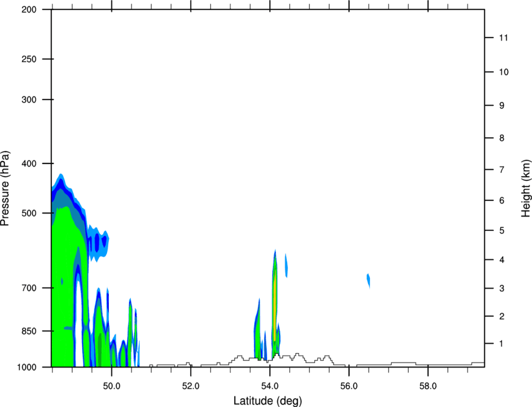Screen dimensions: 532x407
Task: Click the 58.0 latitude tick label
Action: (428, 386)
